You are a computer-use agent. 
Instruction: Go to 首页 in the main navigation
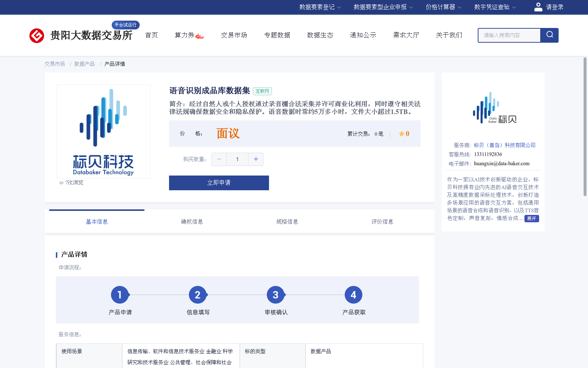151,35
